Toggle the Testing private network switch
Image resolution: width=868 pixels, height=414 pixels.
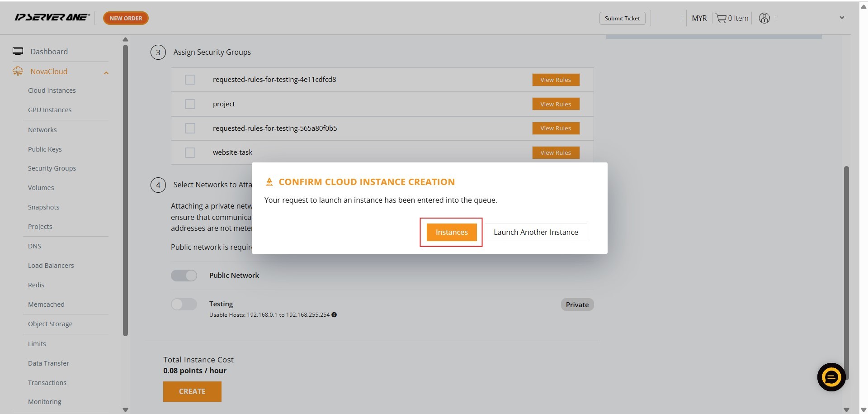pyautogui.click(x=184, y=305)
